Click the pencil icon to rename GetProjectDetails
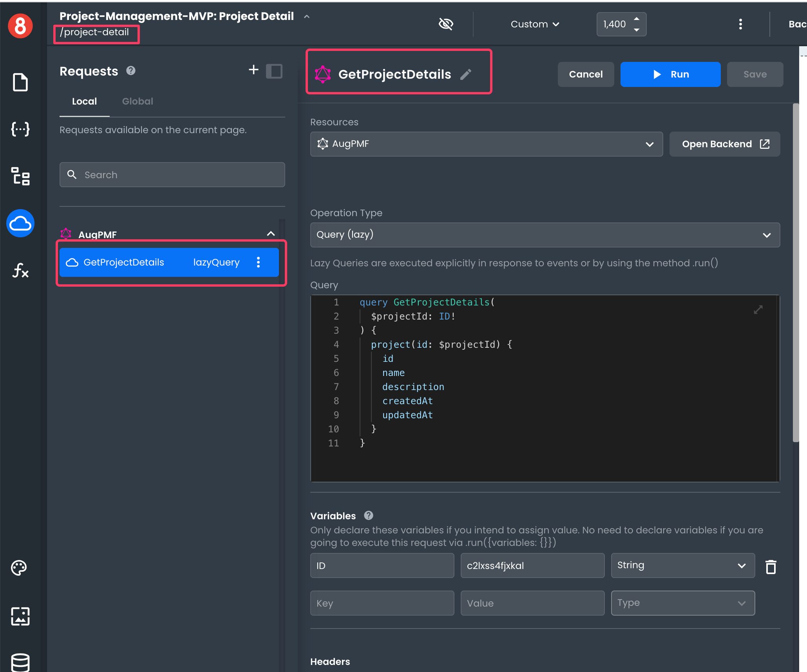Viewport: 807px width, 672px height. click(466, 74)
